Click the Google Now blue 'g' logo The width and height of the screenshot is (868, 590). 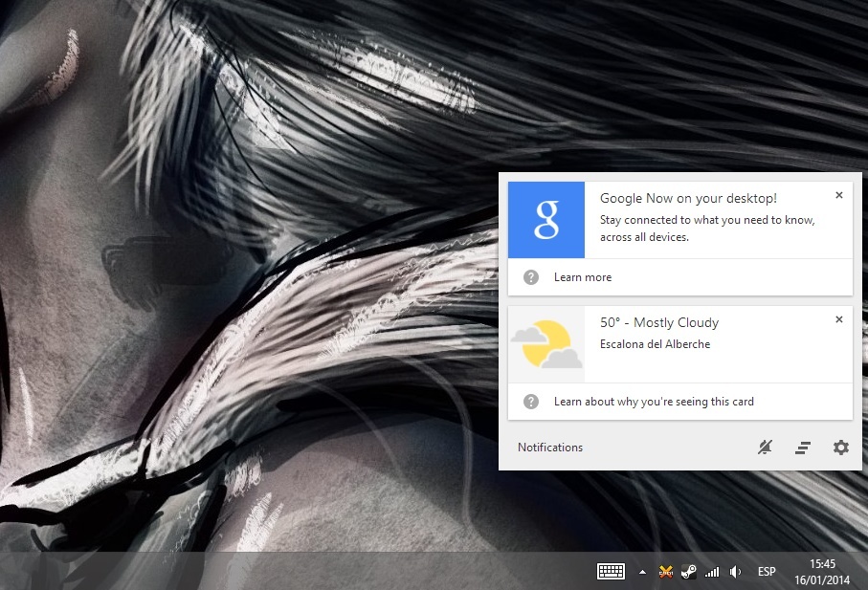(545, 221)
